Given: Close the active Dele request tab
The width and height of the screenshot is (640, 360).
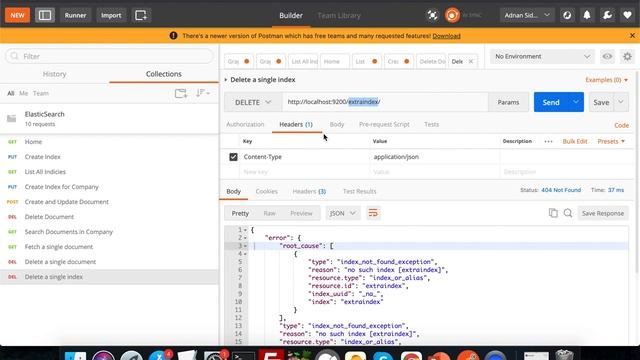Looking at the screenshot, I should [471, 61].
